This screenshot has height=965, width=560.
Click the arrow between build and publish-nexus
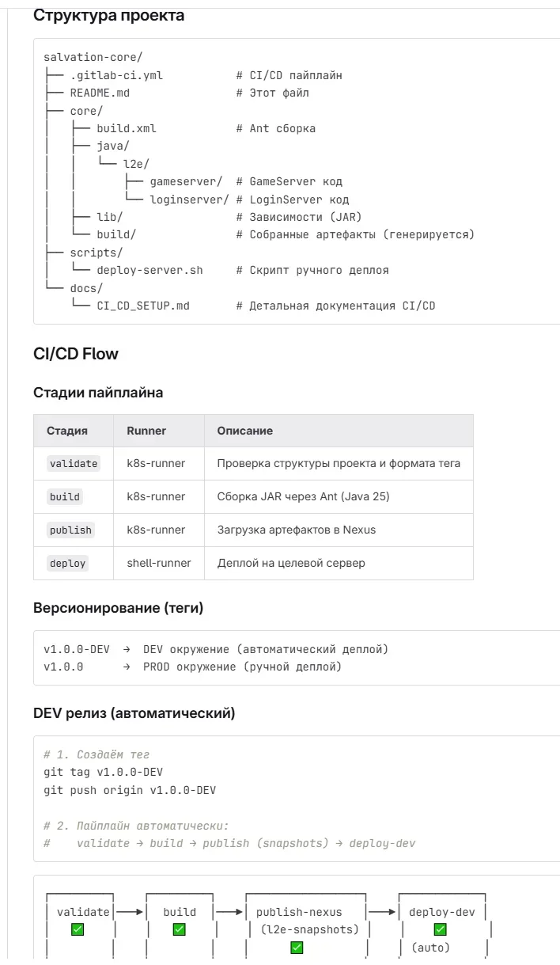[229, 912]
